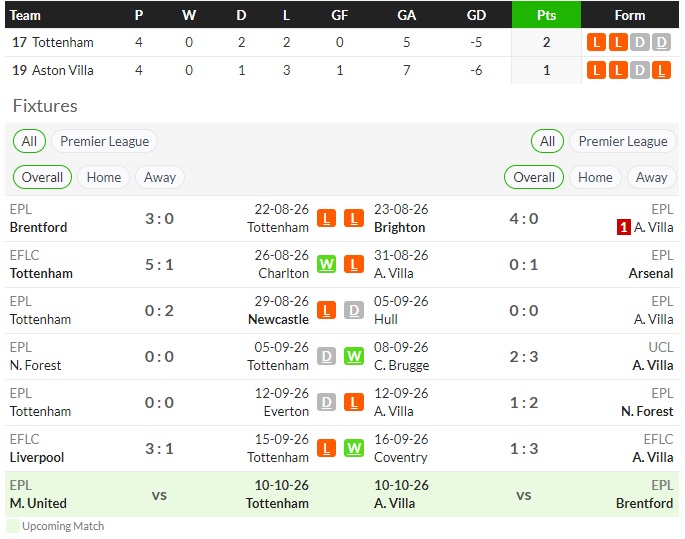Select the left Home filter
The image size is (685, 539).
[104, 177]
